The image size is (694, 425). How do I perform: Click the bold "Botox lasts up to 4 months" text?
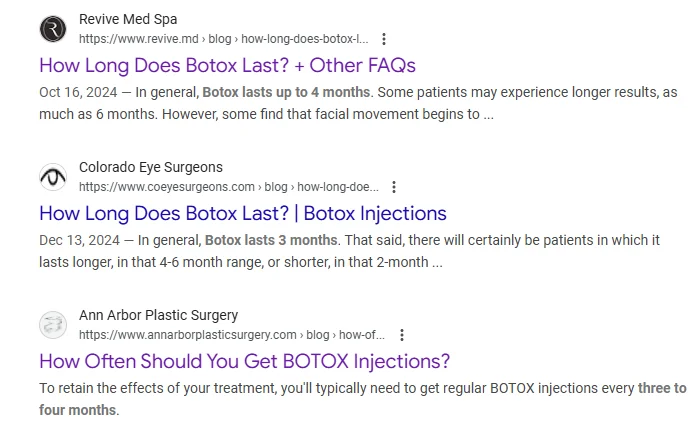pos(286,92)
